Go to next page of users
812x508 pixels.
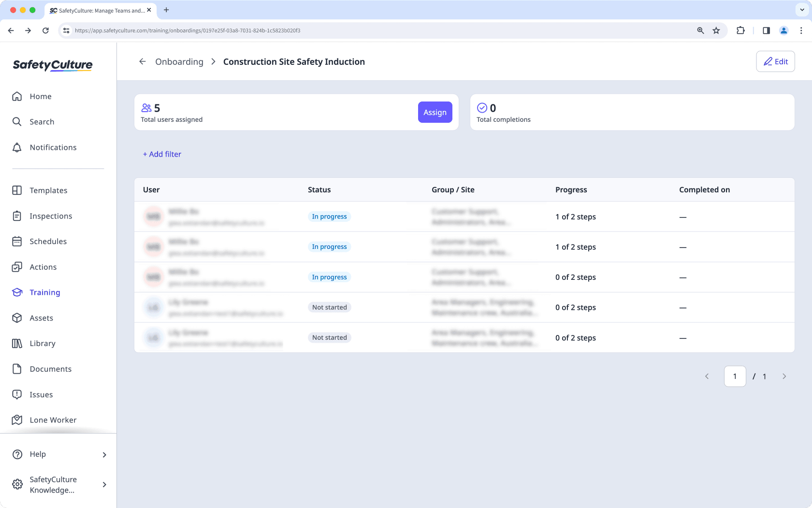[784, 376]
